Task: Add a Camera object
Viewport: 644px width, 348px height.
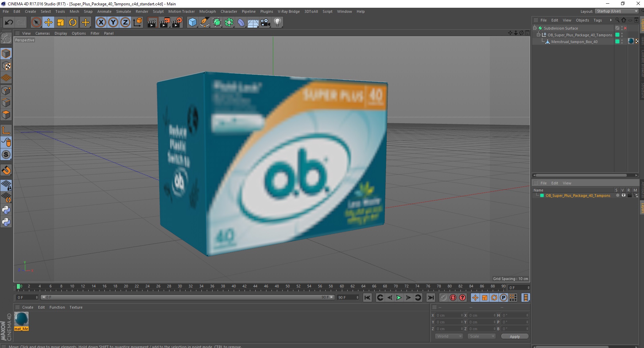Action: [x=265, y=23]
